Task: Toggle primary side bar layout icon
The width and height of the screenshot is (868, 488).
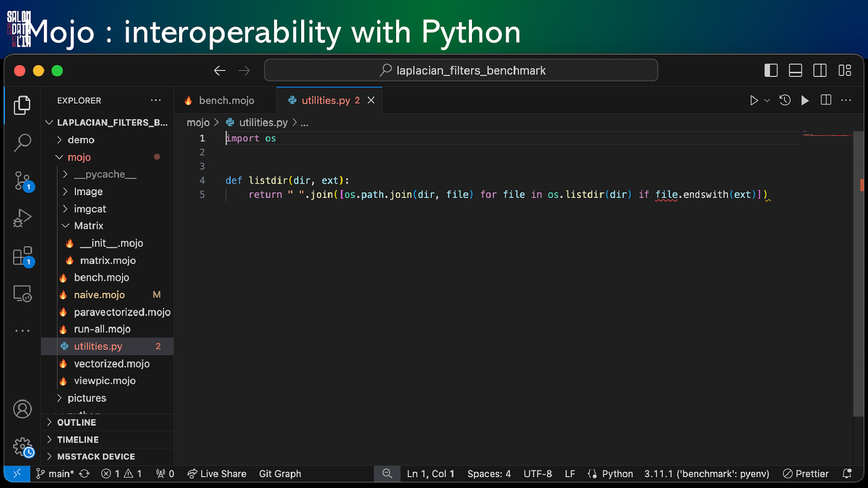Action: click(771, 70)
